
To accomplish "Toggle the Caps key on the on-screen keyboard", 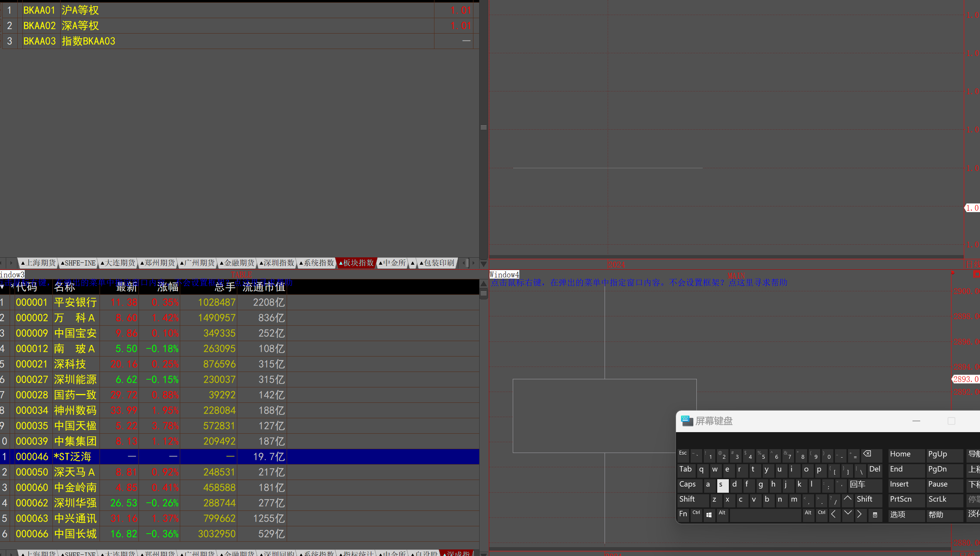I will pyautogui.click(x=689, y=485).
